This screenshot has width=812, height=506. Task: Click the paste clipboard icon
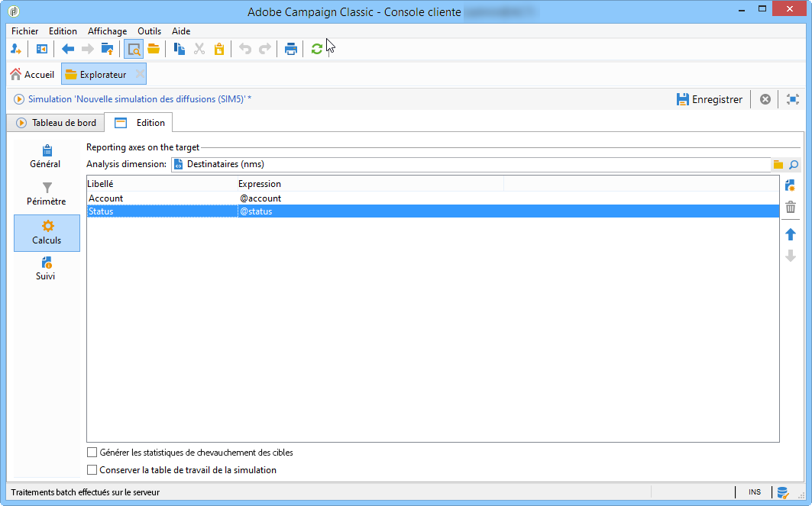219,49
